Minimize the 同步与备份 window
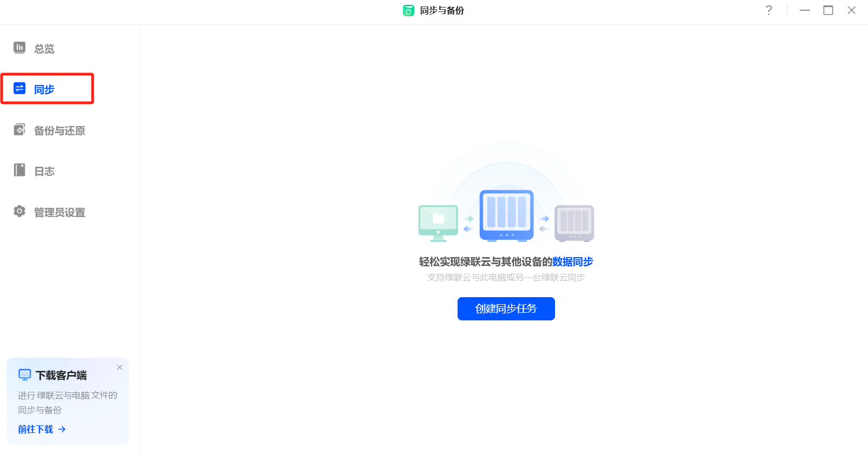 805,10
